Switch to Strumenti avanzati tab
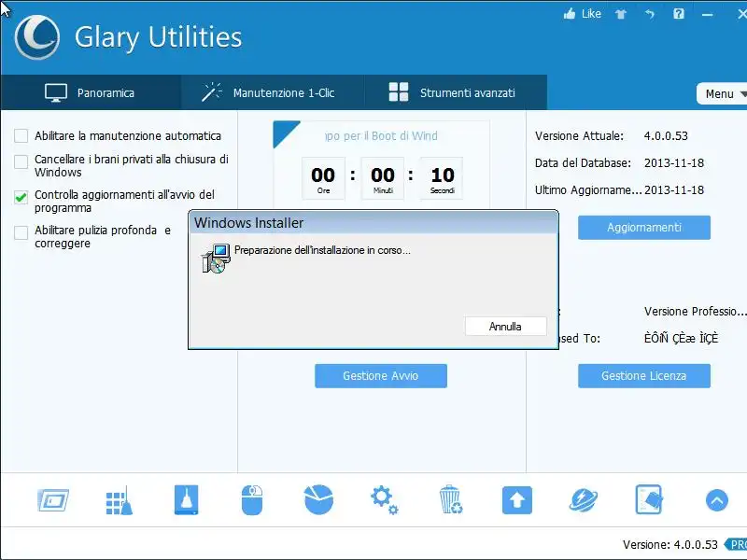747x560 pixels. click(x=456, y=92)
